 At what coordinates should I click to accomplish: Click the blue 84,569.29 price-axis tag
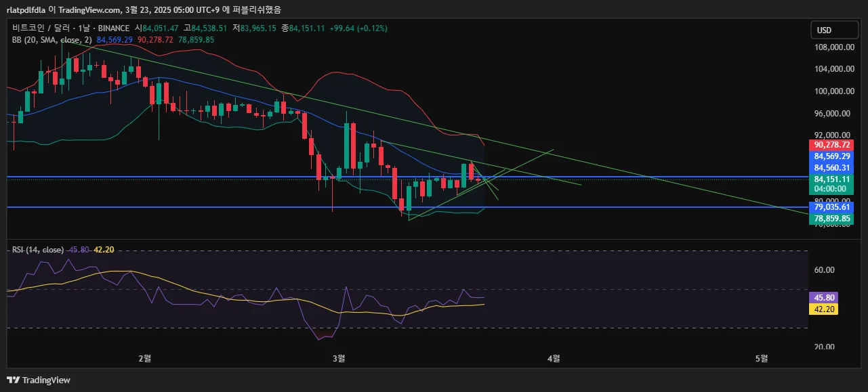click(x=831, y=156)
